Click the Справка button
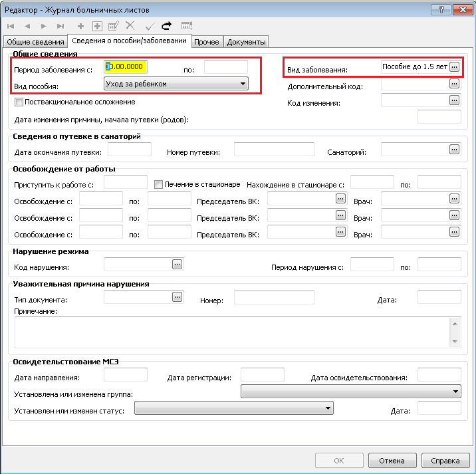The height and width of the screenshot is (474, 476). point(445,460)
